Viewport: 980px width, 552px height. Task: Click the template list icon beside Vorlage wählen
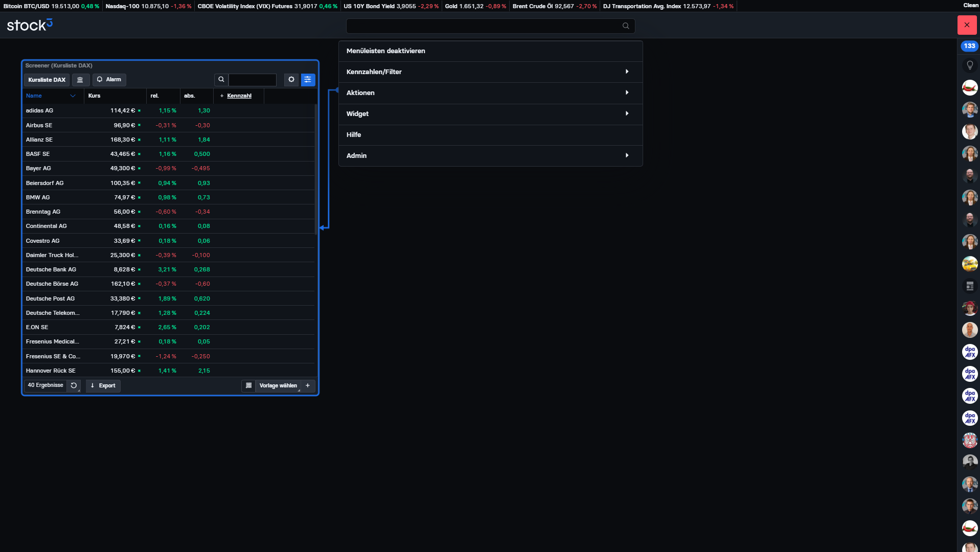point(249,386)
